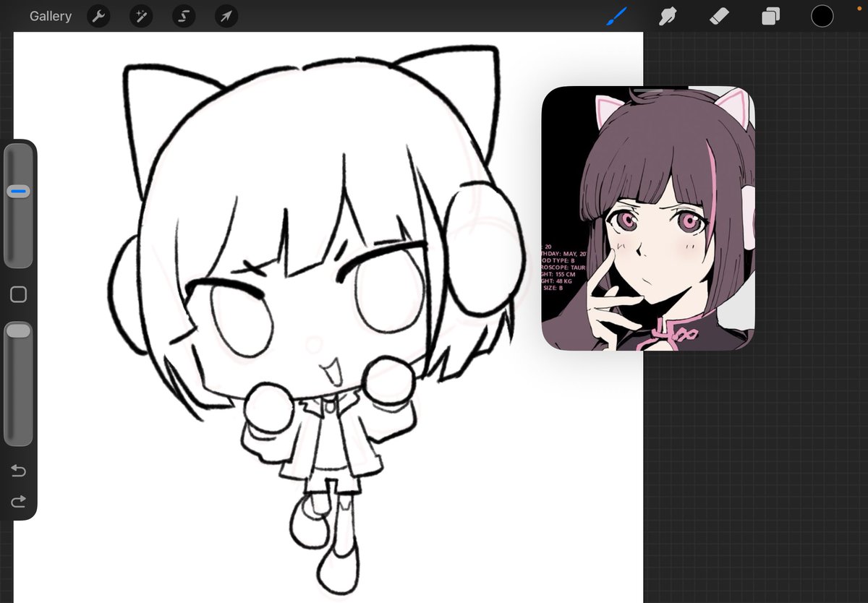The width and height of the screenshot is (868, 603).
Task: Open the Adjustments magic wand menu
Action: point(141,16)
